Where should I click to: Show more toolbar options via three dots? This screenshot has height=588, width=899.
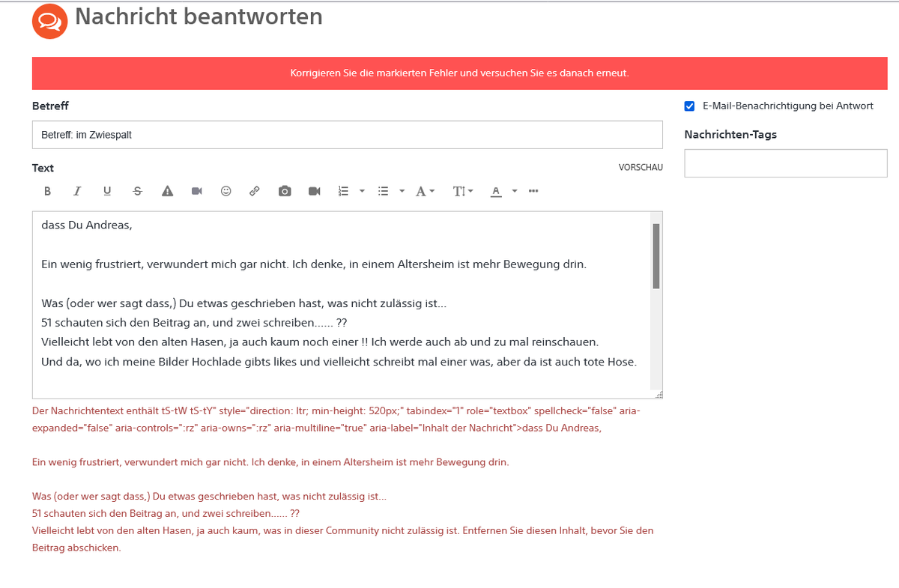click(533, 191)
